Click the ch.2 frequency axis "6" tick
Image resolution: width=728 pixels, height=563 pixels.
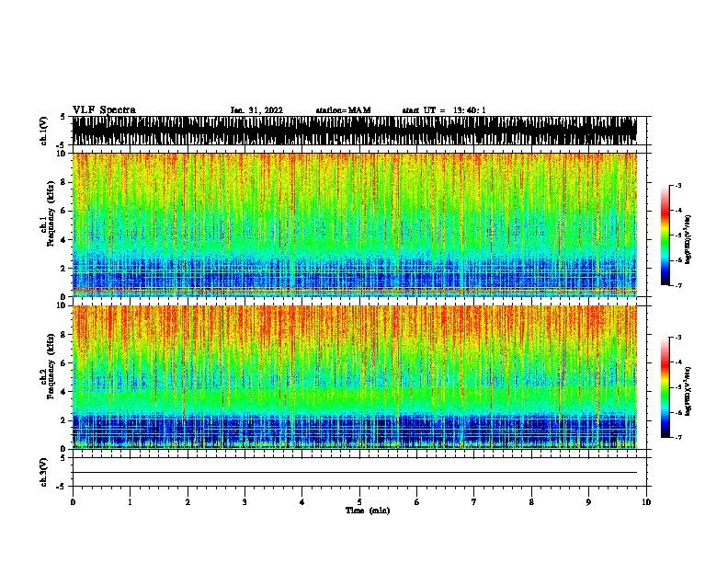[63, 363]
